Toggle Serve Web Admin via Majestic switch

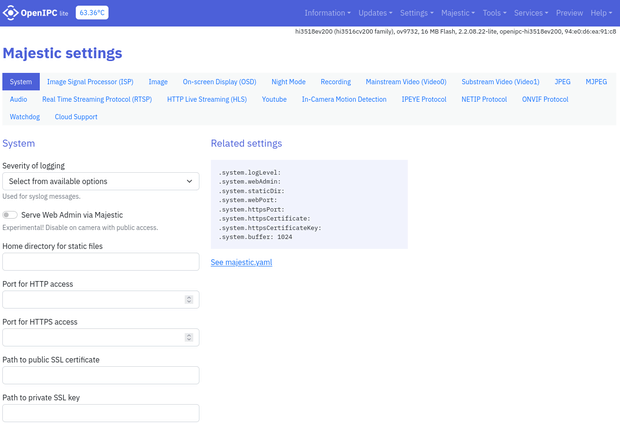pos(10,215)
